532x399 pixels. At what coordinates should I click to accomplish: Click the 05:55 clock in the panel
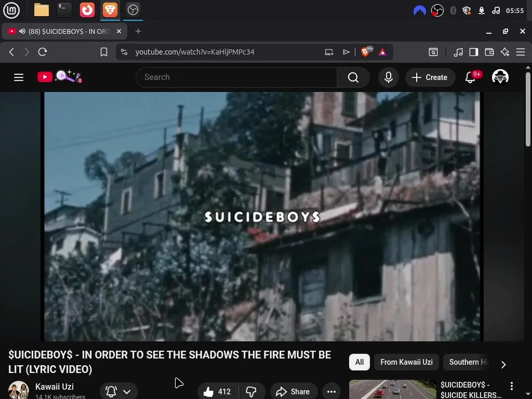coord(515,11)
